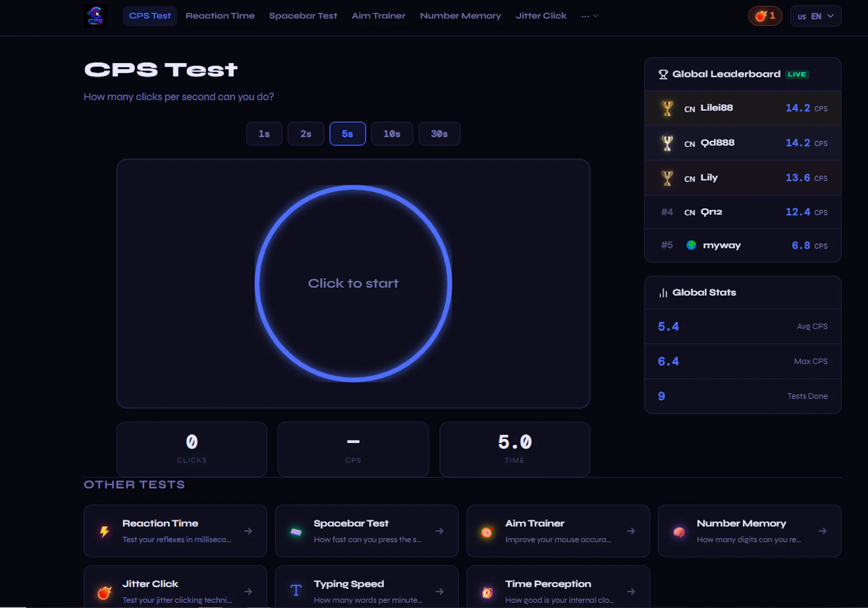Select the 1s test duration
The image size is (868, 608).
pyautogui.click(x=264, y=134)
